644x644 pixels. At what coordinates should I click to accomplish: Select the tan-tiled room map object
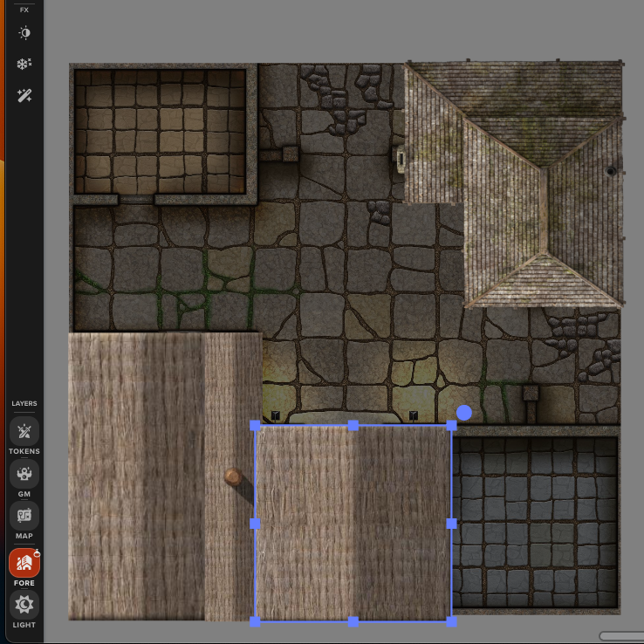click(x=163, y=134)
